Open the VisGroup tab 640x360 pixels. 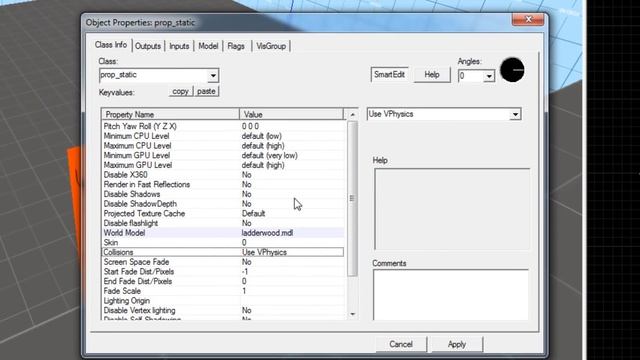tap(271, 46)
